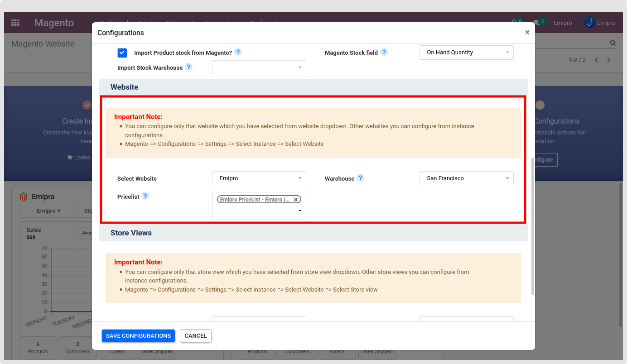Close the Configurations dialog
The image size is (627, 364).
pos(527,32)
